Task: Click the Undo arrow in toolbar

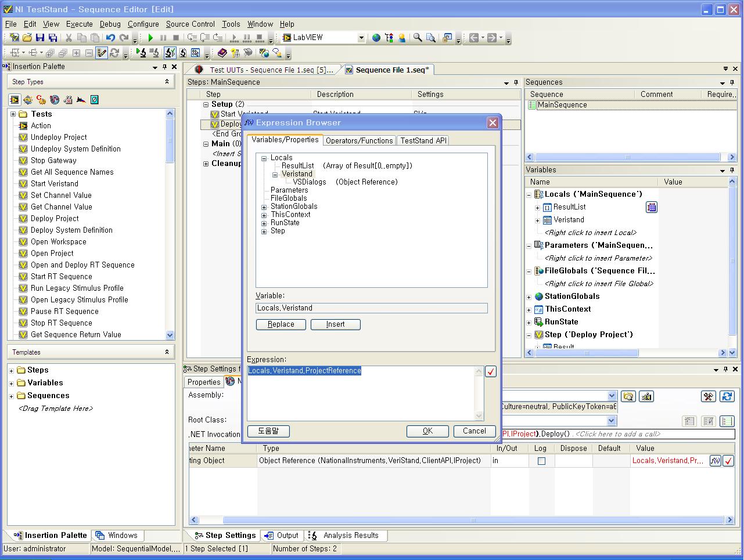Action: click(x=110, y=38)
